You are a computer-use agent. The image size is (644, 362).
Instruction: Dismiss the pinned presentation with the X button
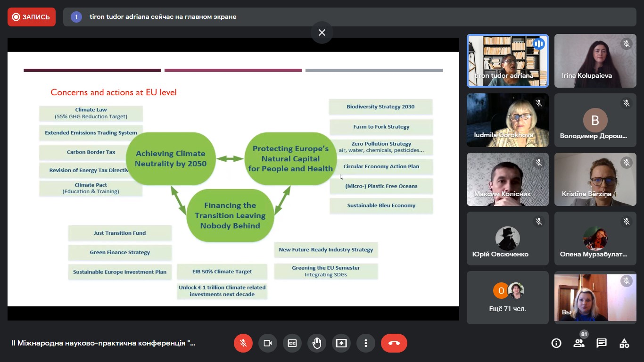(x=322, y=33)
